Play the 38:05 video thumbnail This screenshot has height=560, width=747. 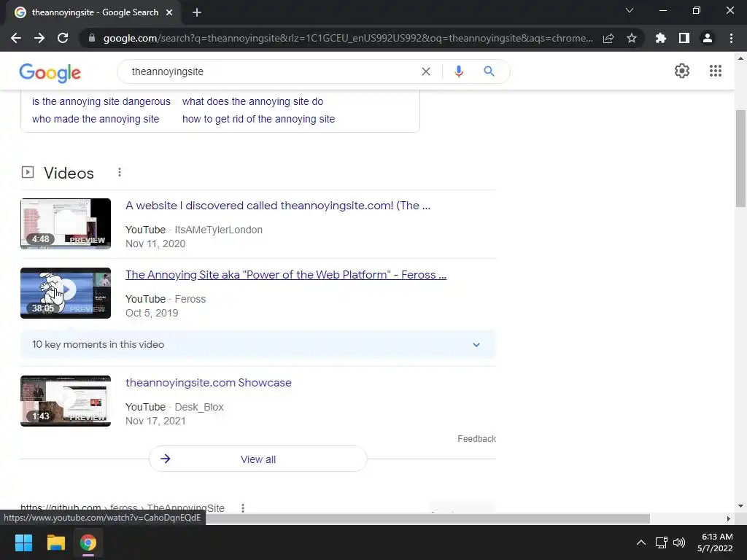(66, 293)
